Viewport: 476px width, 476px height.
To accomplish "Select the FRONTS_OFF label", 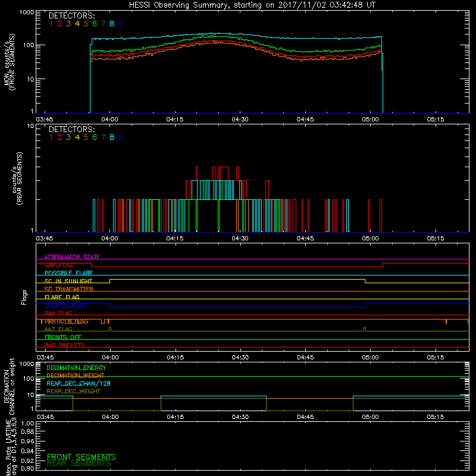I will [x=63, y=337].
